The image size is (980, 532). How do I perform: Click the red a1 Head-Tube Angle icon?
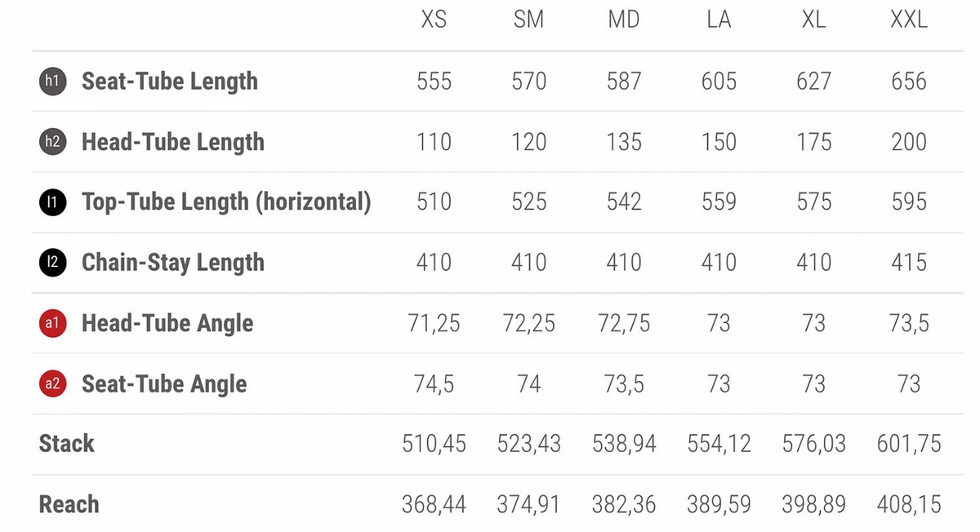pos(52,323)
